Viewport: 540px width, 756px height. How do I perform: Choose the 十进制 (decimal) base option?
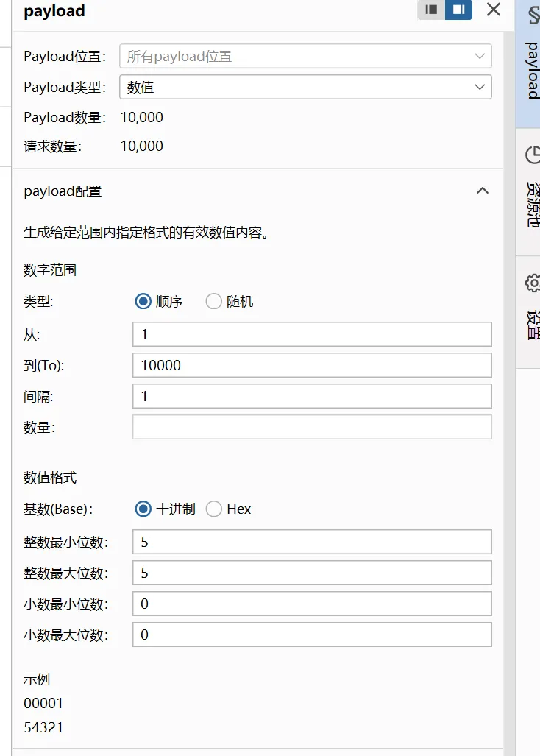[143, 509]
